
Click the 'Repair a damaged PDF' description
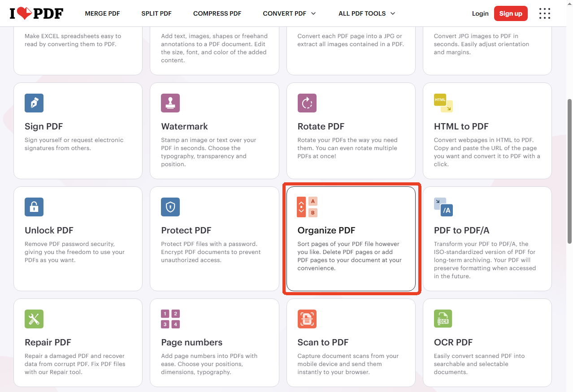click(x=75, y=364)
